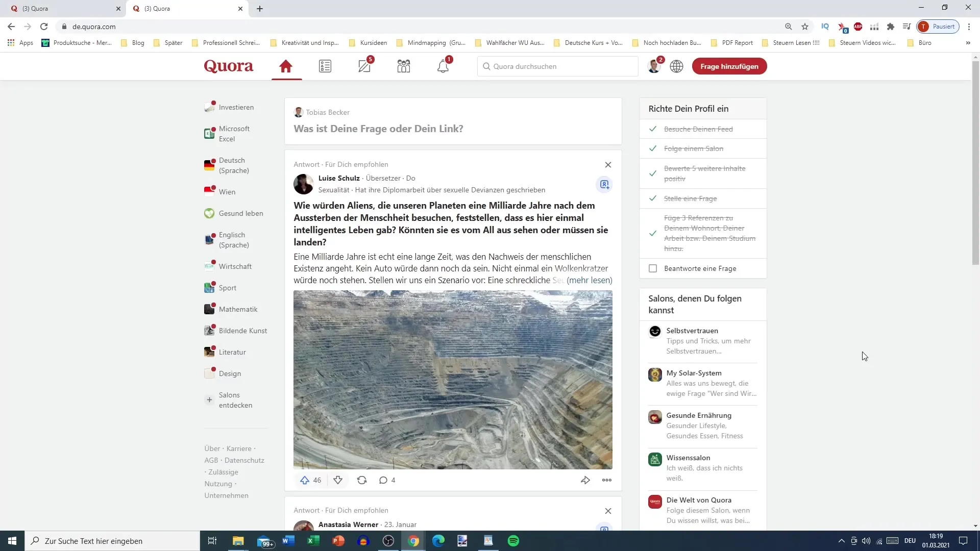The image size is (980, 551).
Task: Click the profile avatar icon
Action: [653, 66]
